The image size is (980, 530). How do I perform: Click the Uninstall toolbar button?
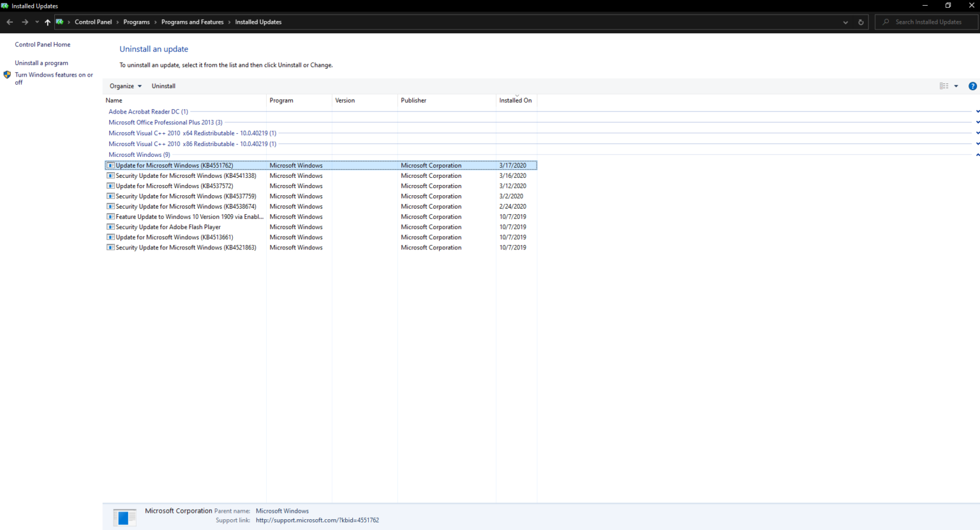(163, 85)
